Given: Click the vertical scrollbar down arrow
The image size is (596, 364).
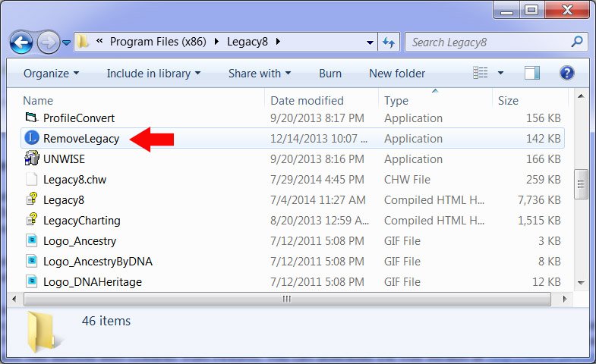Looking at the screenshot, I should click(581, 282).
